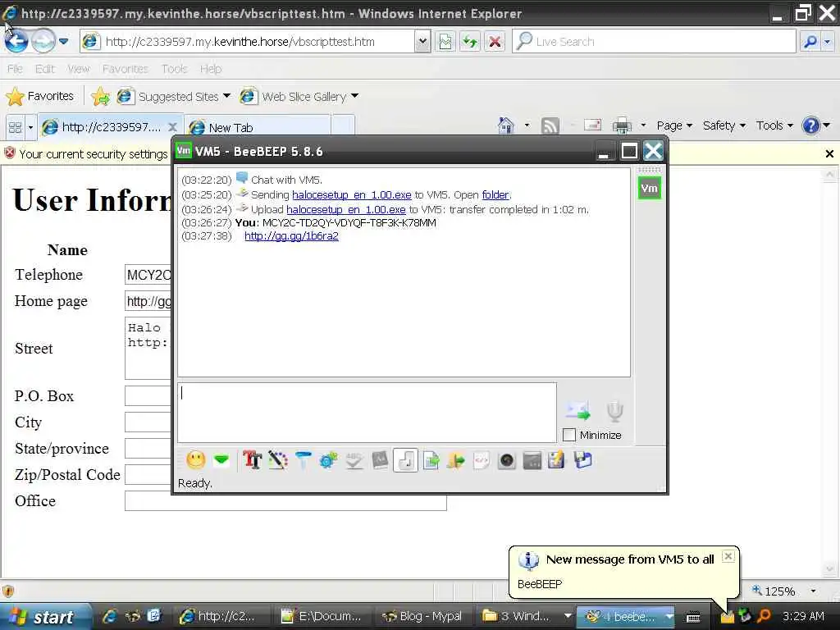The image size is (840, 630).
Task: Click the compatibility view icon in IE
Action: click(445, 41)
